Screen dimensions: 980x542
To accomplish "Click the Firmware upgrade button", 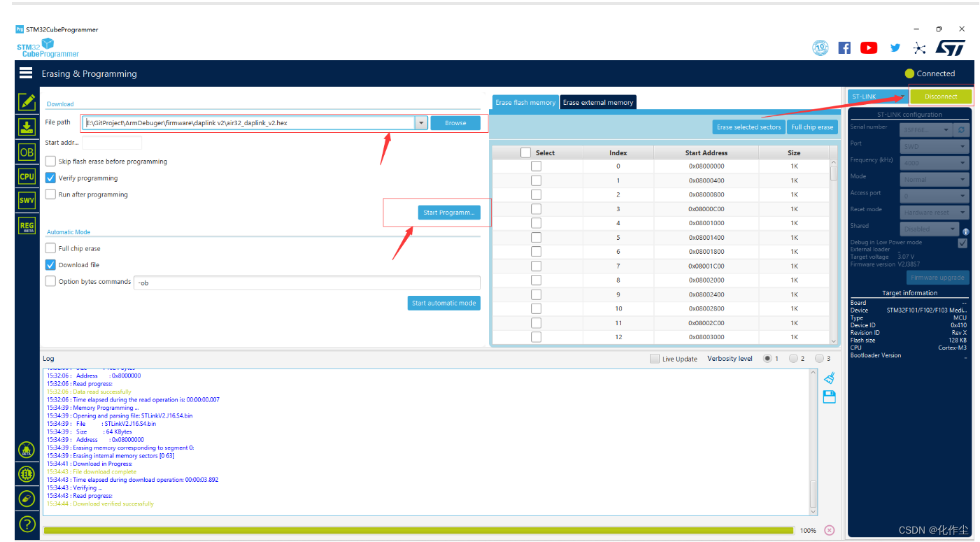I will [x=938, y=278].
